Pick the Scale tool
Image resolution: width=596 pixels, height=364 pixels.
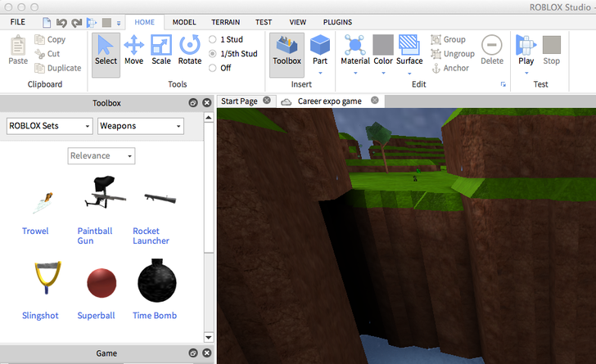(x=161, y=50)
